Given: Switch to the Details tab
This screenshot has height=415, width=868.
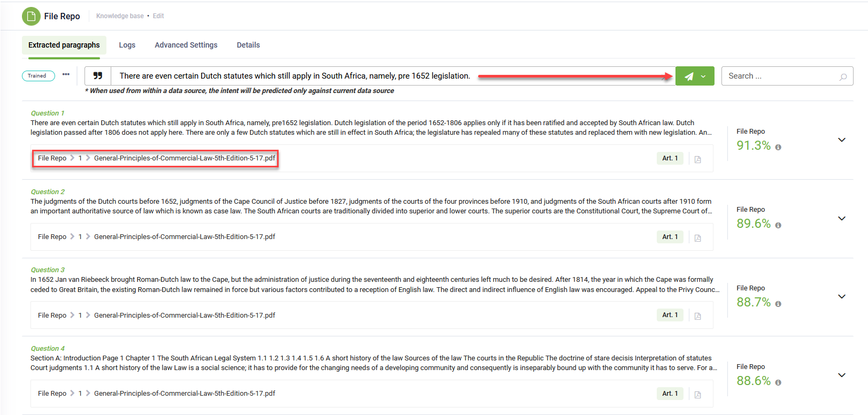Looking at the screenshot, I should click(248, 45).
